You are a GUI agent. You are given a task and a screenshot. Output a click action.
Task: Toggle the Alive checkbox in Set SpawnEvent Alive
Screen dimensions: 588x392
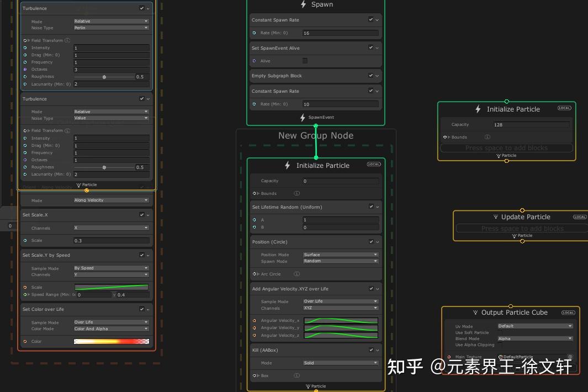click(305, 61)
